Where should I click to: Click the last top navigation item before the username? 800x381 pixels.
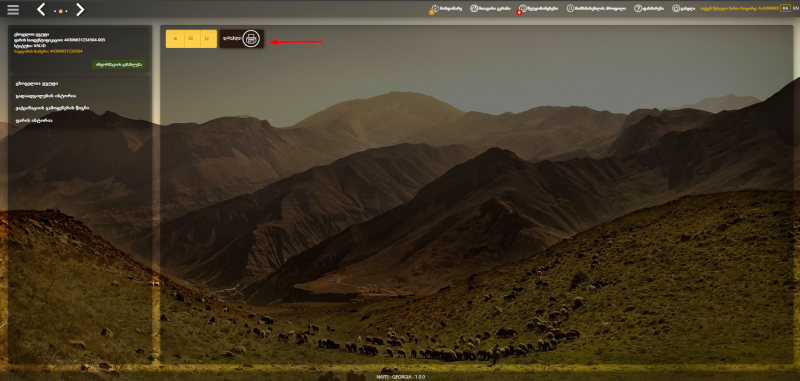(683, 9)
